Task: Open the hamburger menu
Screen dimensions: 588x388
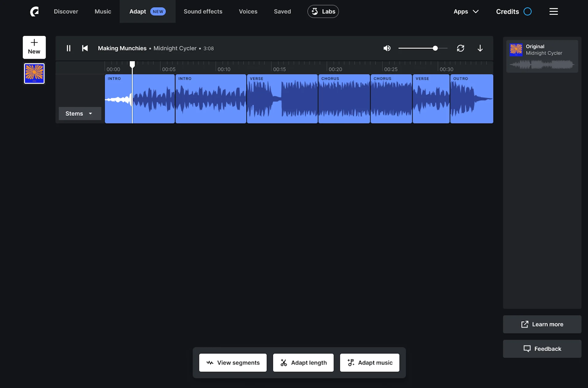Action: [553, 11]
